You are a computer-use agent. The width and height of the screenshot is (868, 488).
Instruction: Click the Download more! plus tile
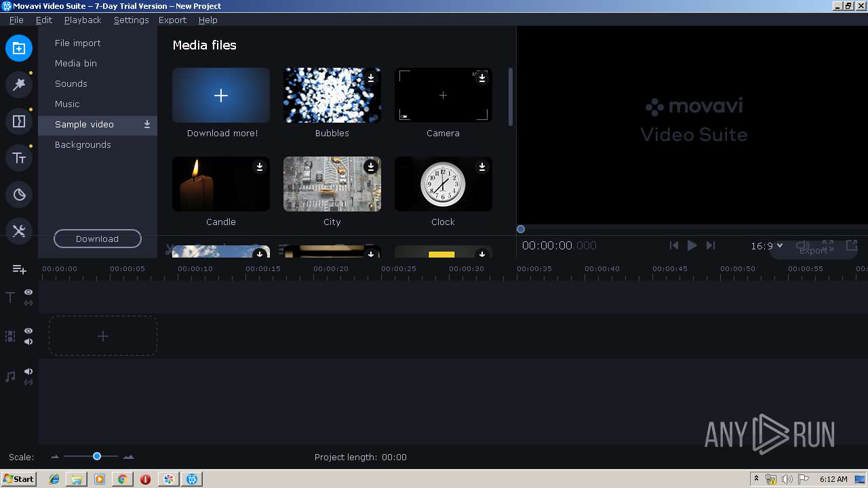point(221,96)
